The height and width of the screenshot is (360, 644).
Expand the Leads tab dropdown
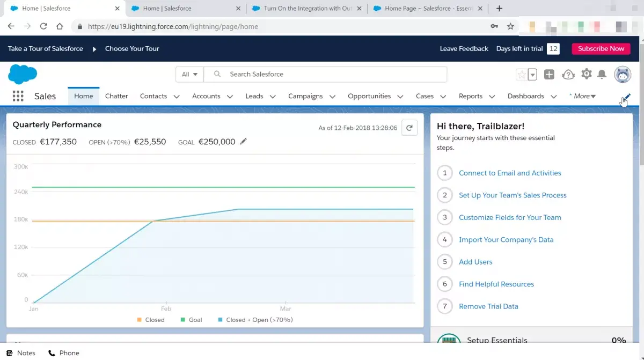tap(273, 97)
